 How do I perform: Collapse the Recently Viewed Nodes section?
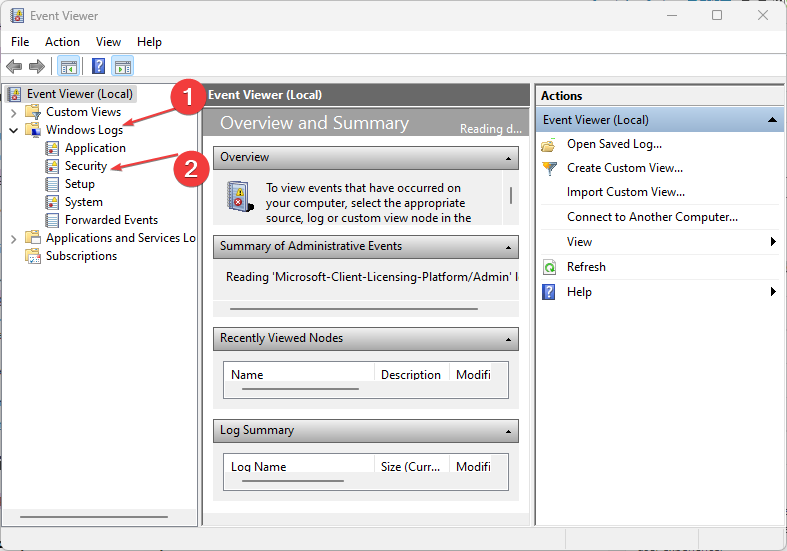tap(508, 339)
